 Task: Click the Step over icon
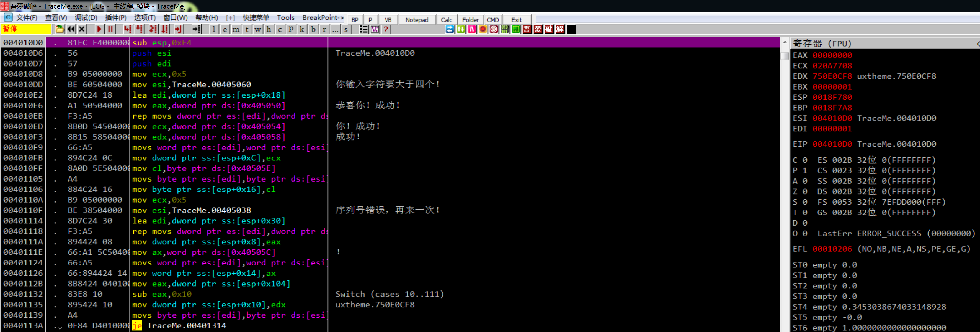(140, 29)
